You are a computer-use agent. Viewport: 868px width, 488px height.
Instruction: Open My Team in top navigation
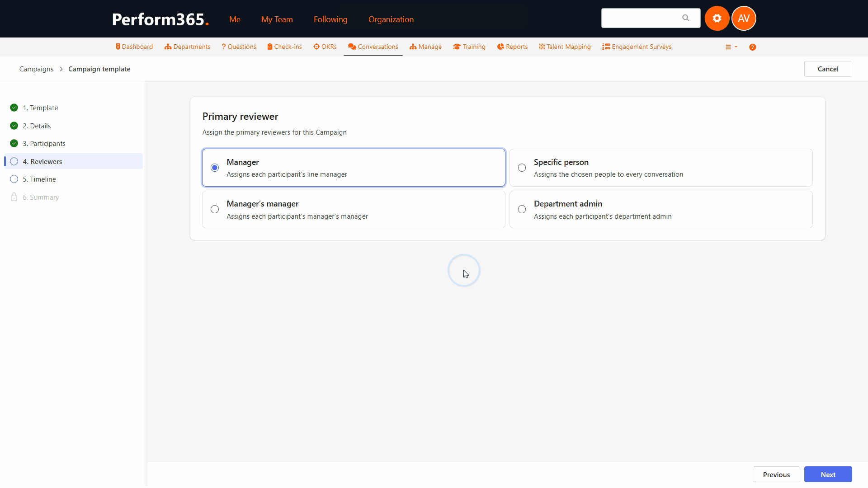pyautogui.click(x=277, y=19)
